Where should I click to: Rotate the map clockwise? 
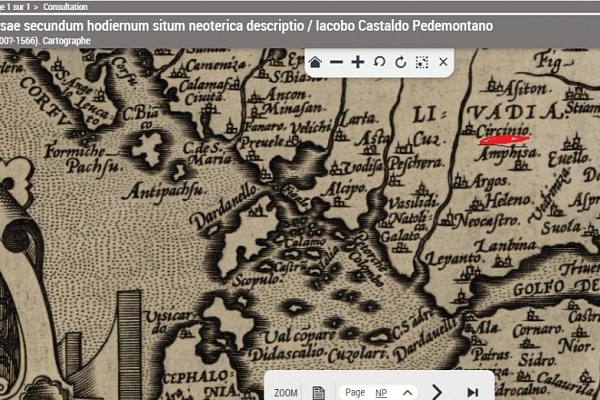point(401,62)
